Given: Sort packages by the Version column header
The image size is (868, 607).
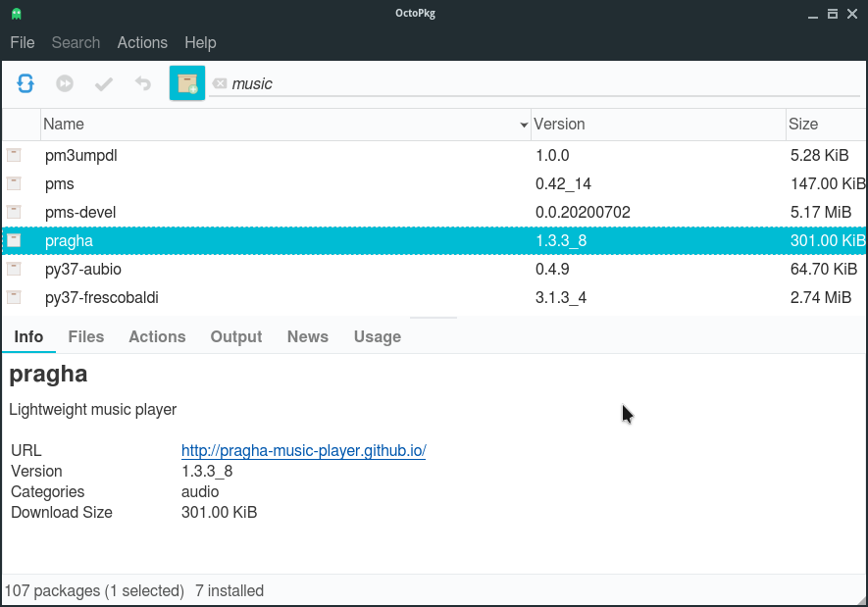Looking at the screenshot, I should coord(658,124).
